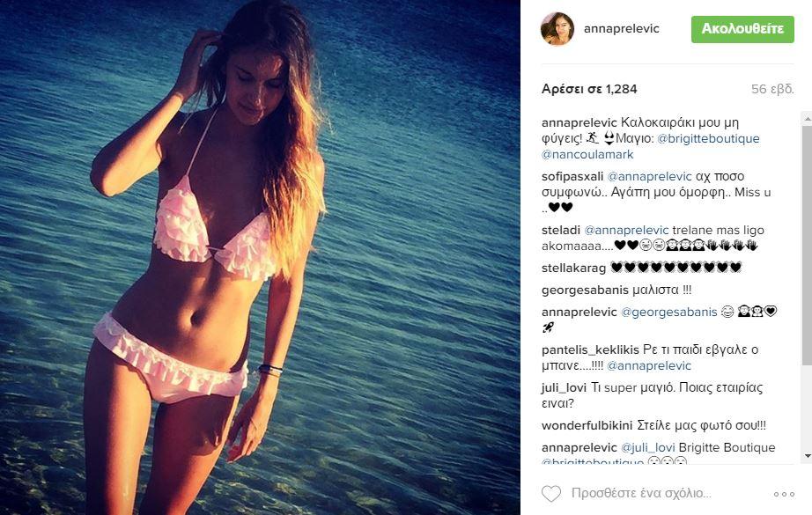Click the heart like icon
The image size is (812, 515).
click(551, 493)
